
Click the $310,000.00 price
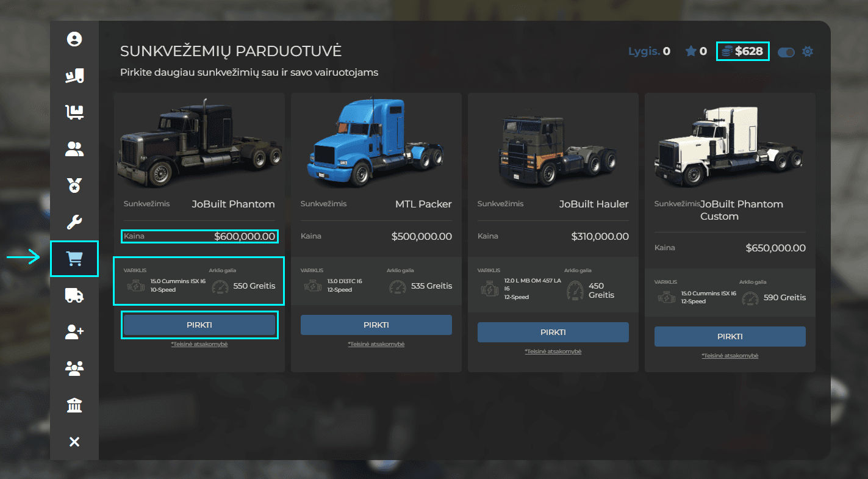coord(600,237)
